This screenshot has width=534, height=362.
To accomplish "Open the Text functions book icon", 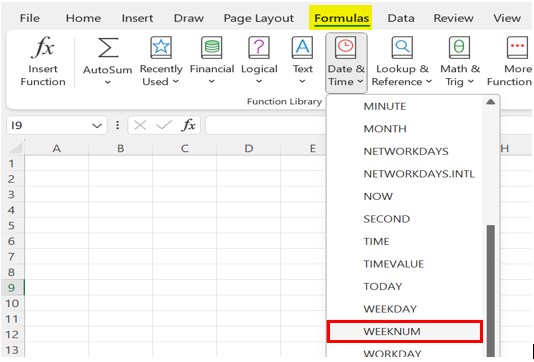I will click(x=302, y=48).
